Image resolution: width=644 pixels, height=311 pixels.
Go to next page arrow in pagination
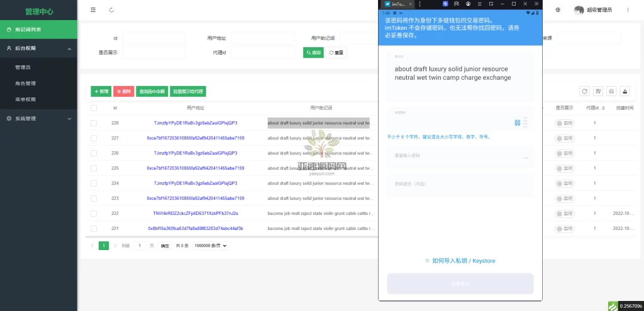pos(115,246)
